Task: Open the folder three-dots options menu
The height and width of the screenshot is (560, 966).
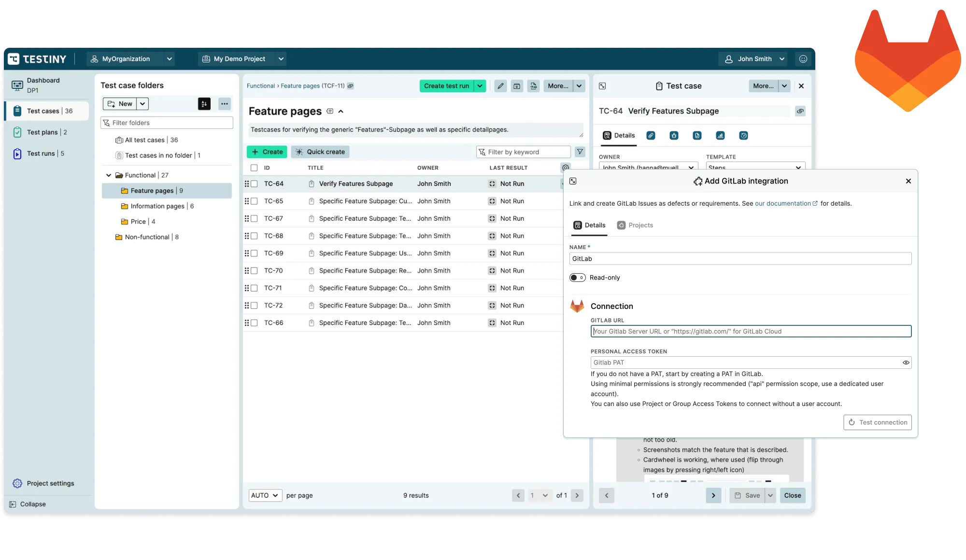Action: coord(225,104)
